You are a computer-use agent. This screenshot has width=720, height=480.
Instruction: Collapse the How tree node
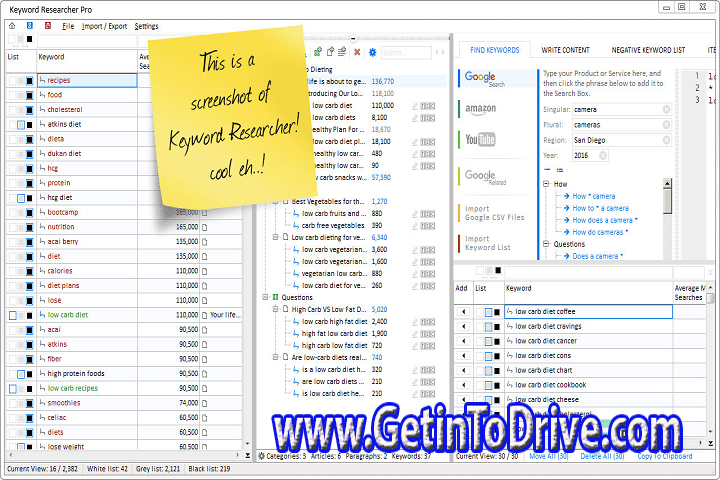[x=546, y=184]
